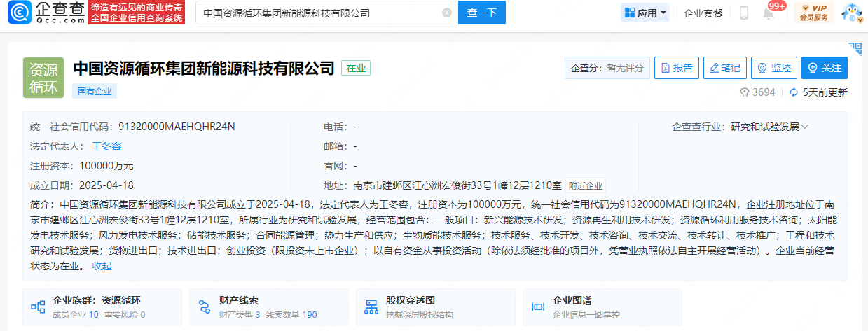The width and height of the screenshot is (868, 331).
Task: Click the 成员企业 10 count
Action: tap(76, 315)
